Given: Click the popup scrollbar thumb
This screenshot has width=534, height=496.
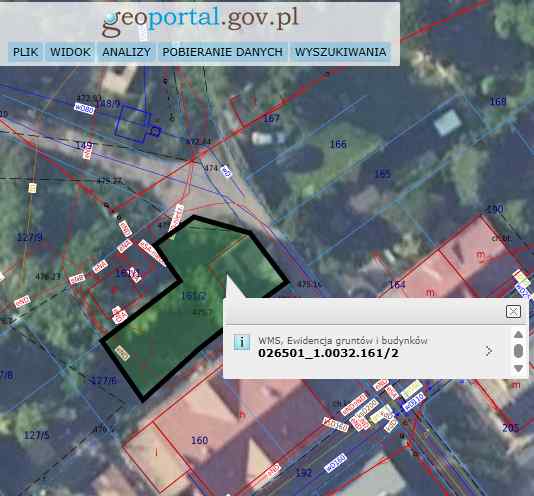Looking at the screenshot, I should click(x=518, y=351).
